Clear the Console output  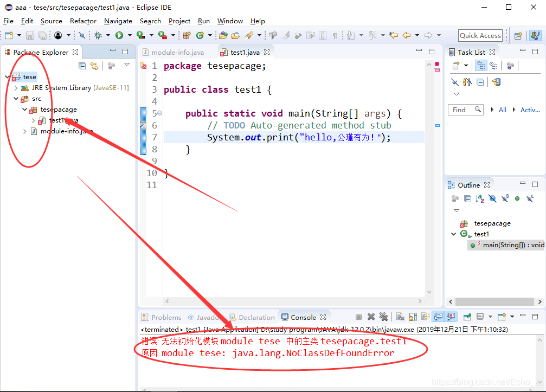(401, 317)
